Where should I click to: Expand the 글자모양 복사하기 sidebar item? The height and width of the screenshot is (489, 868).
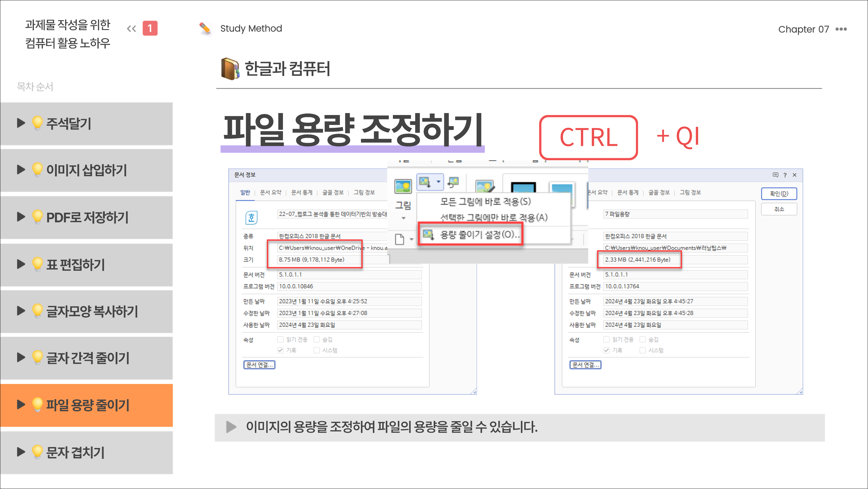tap(86, 311)
